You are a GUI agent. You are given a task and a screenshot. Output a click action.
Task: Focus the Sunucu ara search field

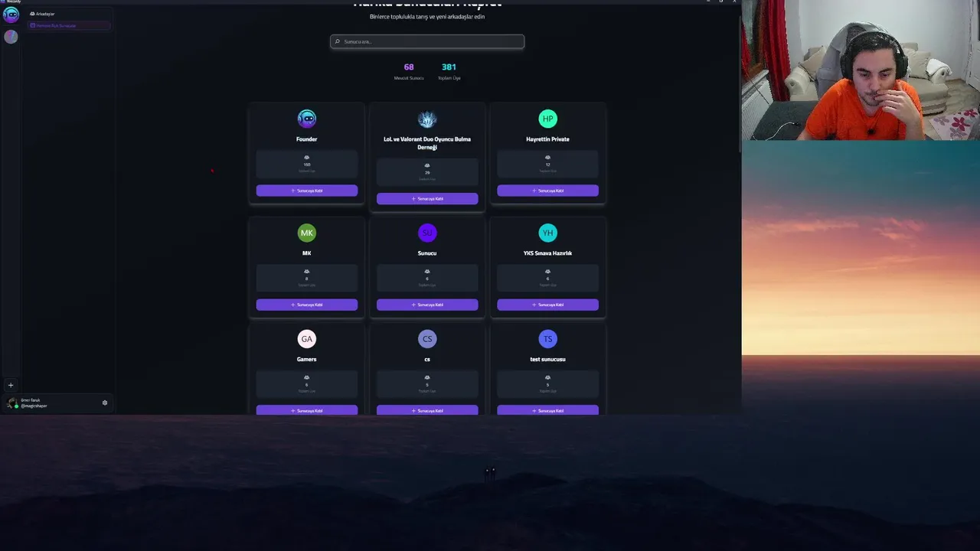(427, 41)
